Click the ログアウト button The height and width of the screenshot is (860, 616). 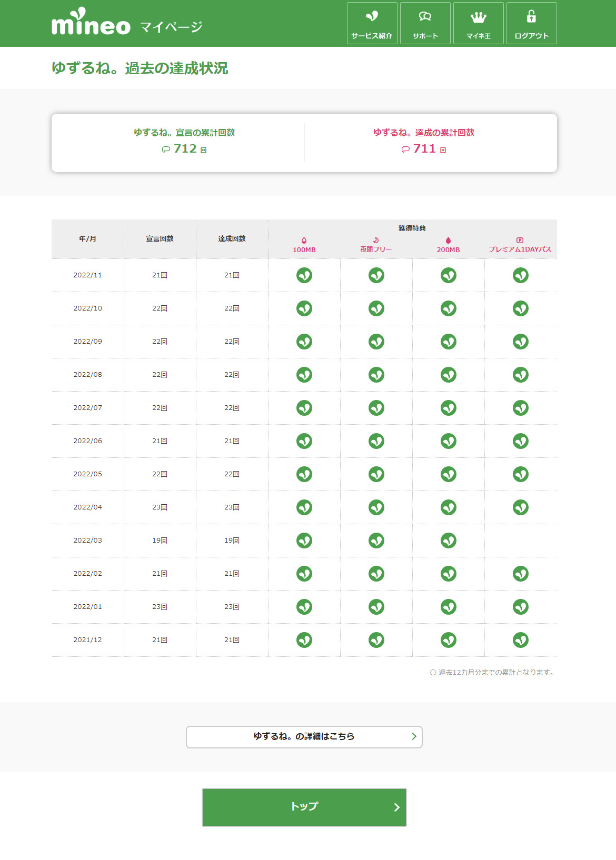click(531, 24)
